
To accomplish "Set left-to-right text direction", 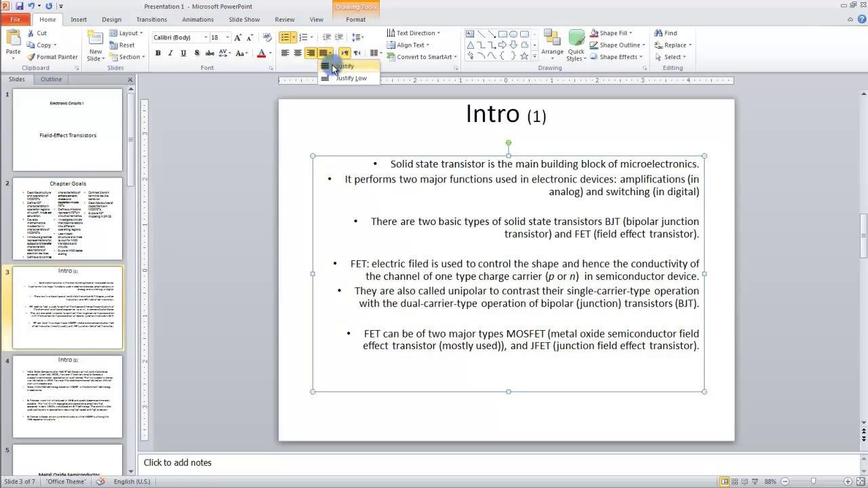I will pos(344,53).
